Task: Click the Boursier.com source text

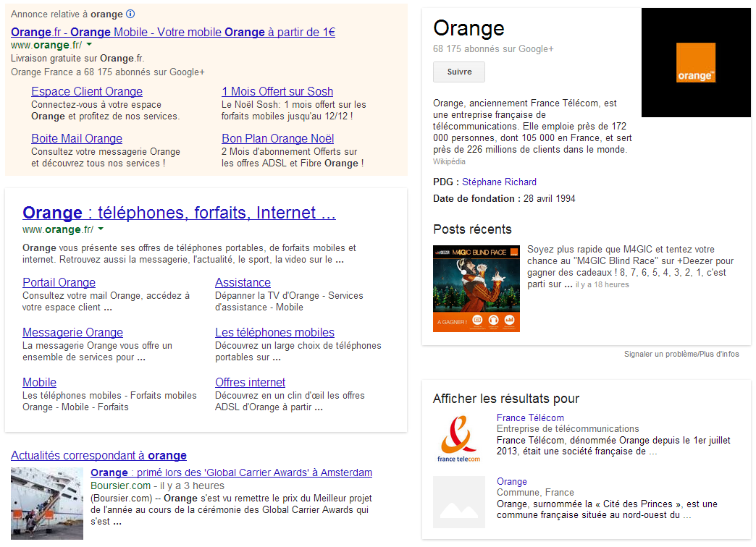Action: pyautogui.click(x=120, y=485)
